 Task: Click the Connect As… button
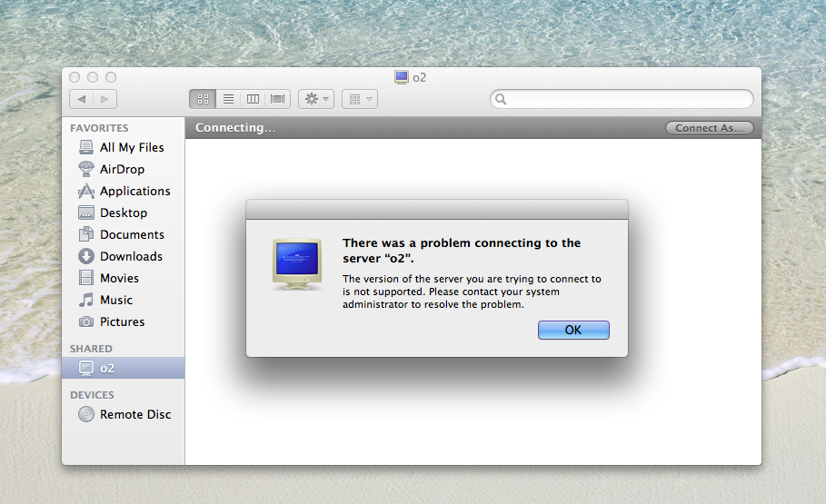pyautogui.click(x=709, y=128)
